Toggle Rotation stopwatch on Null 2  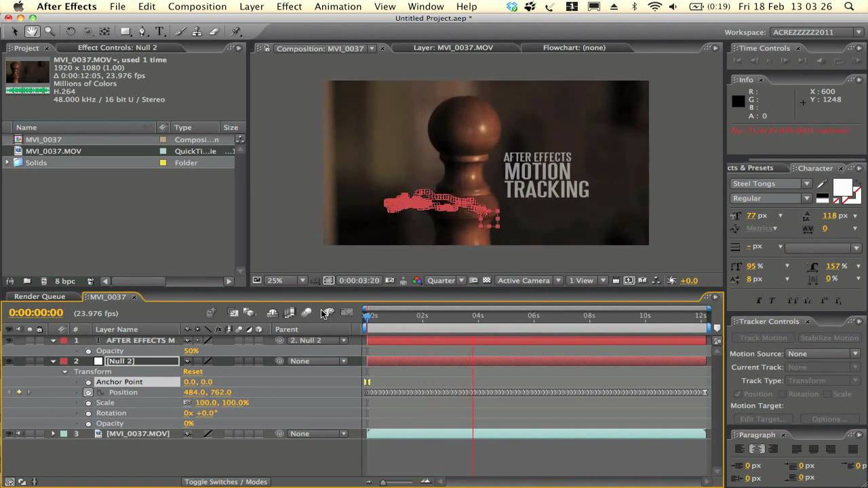[x=88, y=413]
